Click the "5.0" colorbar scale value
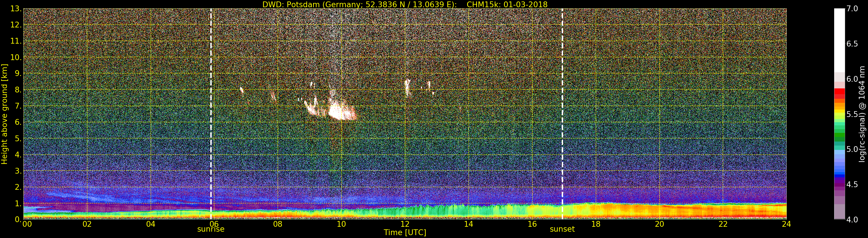This screenshot has width=868, height=238. [x=852, y=149]
